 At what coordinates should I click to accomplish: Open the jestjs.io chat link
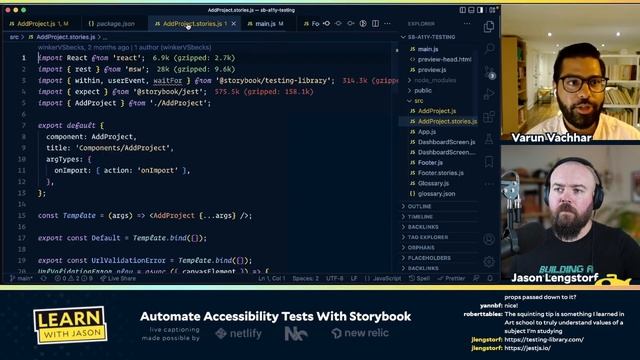point(527,348)
